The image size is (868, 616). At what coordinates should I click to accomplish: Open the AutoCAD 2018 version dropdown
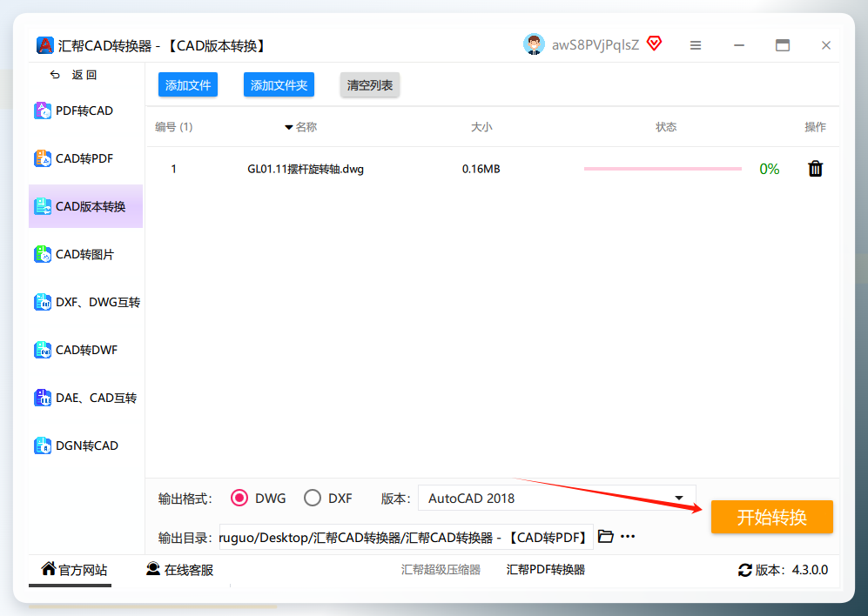[x=557, y=499]
